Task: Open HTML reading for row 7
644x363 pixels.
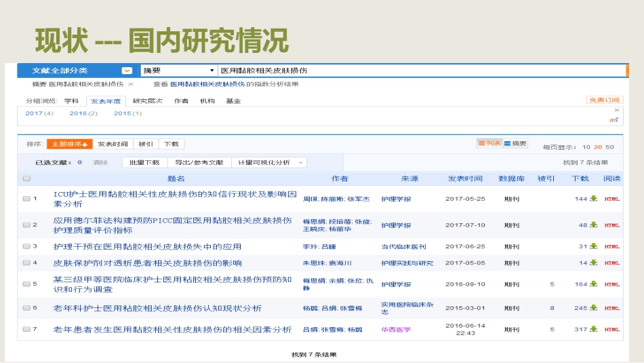Action: pyautogui.click(x=612, y=330)
